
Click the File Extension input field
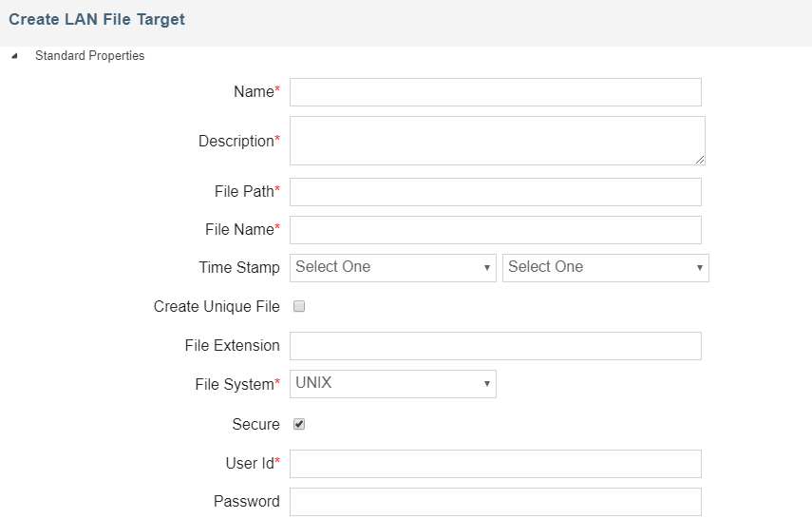(495, 346)
